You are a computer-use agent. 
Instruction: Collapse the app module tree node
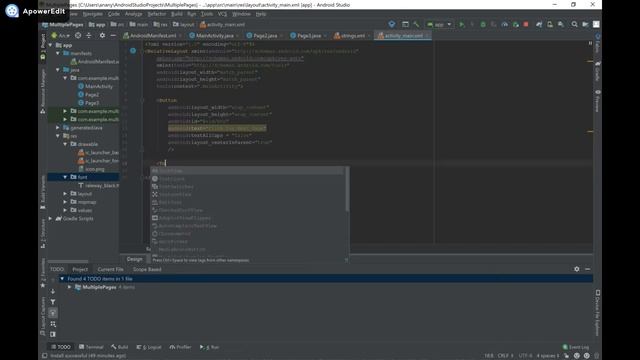click(51, 45)
